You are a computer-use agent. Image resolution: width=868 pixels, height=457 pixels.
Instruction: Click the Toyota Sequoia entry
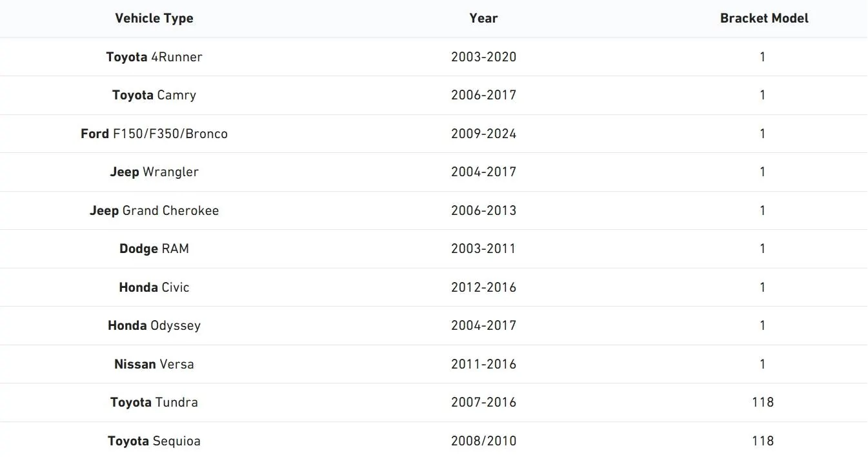(154, 441)
